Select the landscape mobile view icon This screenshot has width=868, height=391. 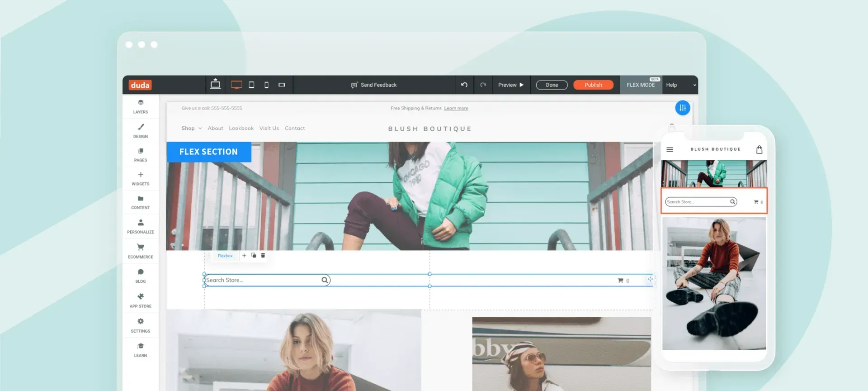click(282, 85)
